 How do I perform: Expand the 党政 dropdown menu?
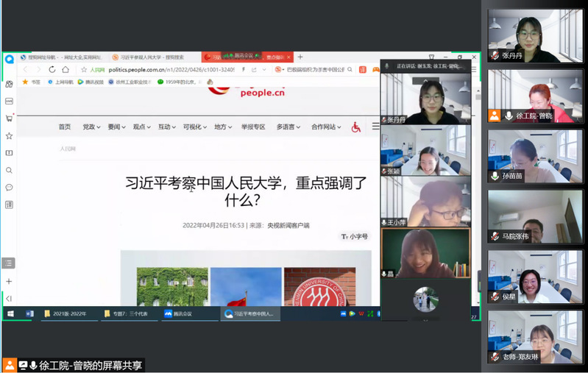tap(91, 127)
